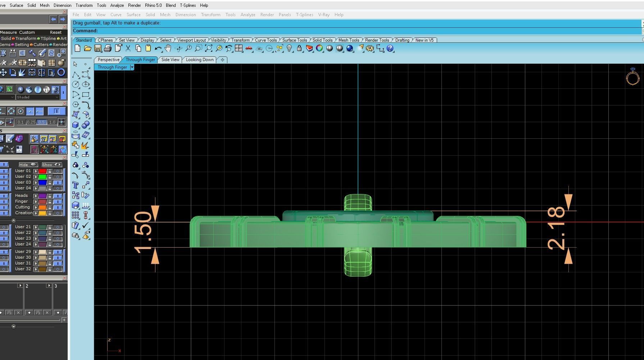This screenshot has height=360, width=644.
Task: Toggle visibility of User 32 layer
Action: point(58,269)
